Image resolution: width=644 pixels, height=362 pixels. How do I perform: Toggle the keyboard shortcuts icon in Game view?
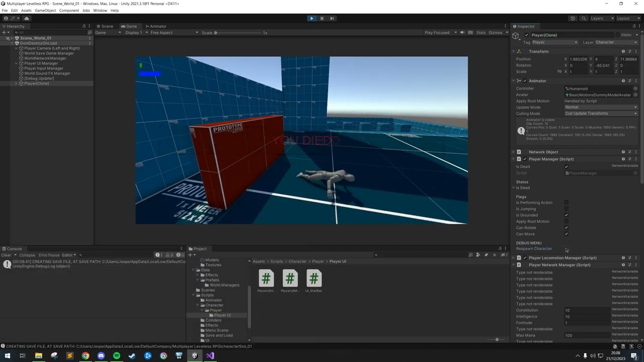click(x=470, y=33)
